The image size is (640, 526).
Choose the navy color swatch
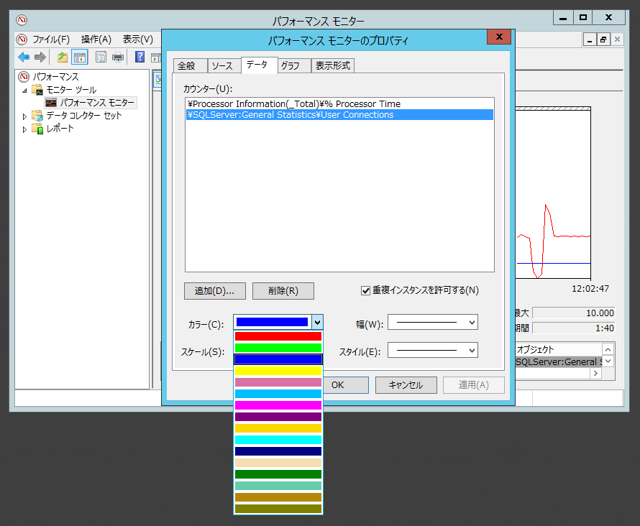pos(278,451)
